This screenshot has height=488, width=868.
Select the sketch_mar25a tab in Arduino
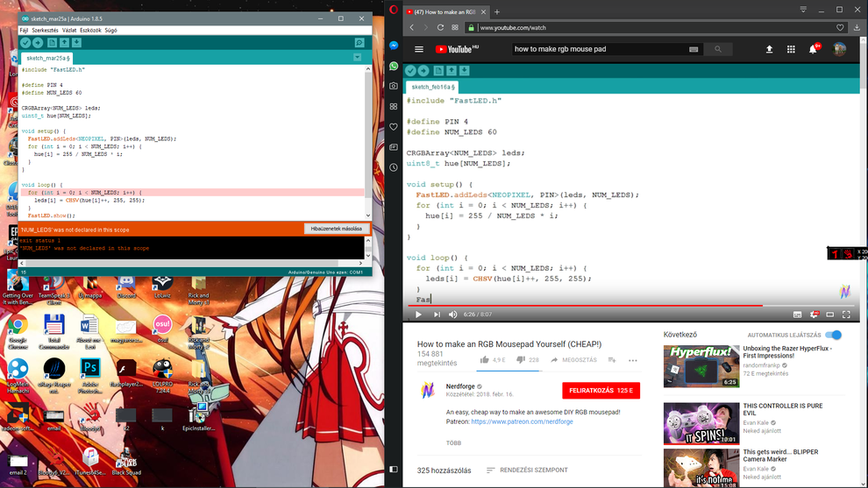pos(47,58)
